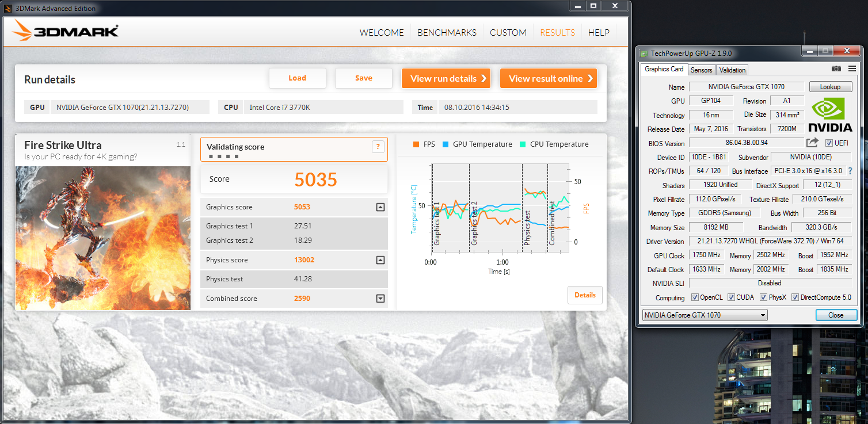This screenshot has width=868, height=424.
Task: Click the GPU name field in GPU-Z
Action: click(747, 87)
